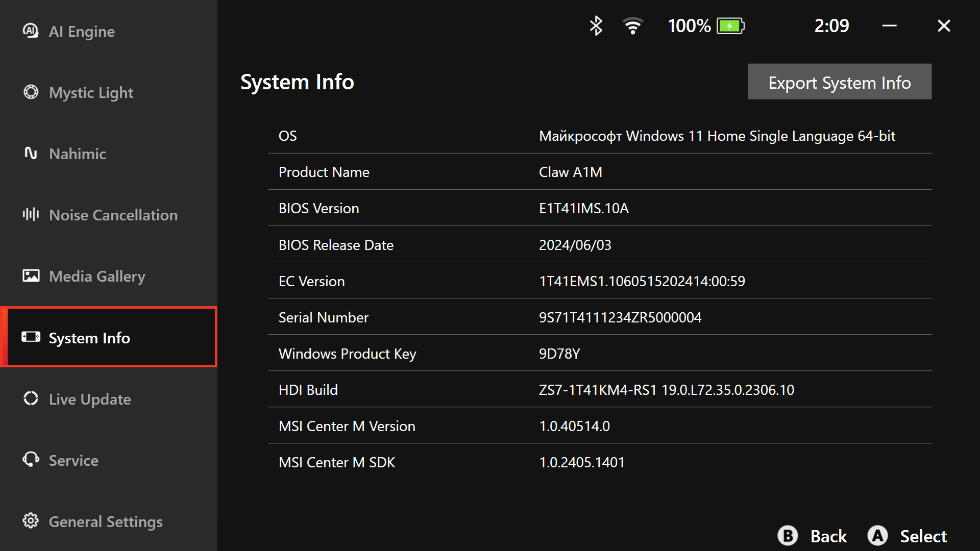Click the Bluetooth status icon
Viewport: 980px width, 551px height.
point(596,26)
